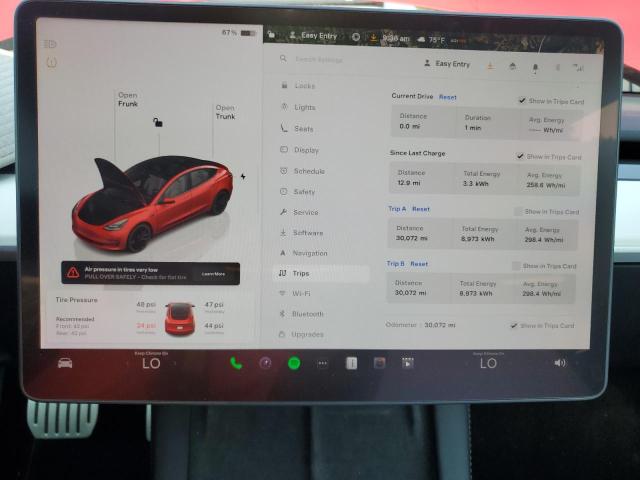This screenshot has height=480, width=640.
Task: Open the purple energy app icon
Action: tap(265, 363)
